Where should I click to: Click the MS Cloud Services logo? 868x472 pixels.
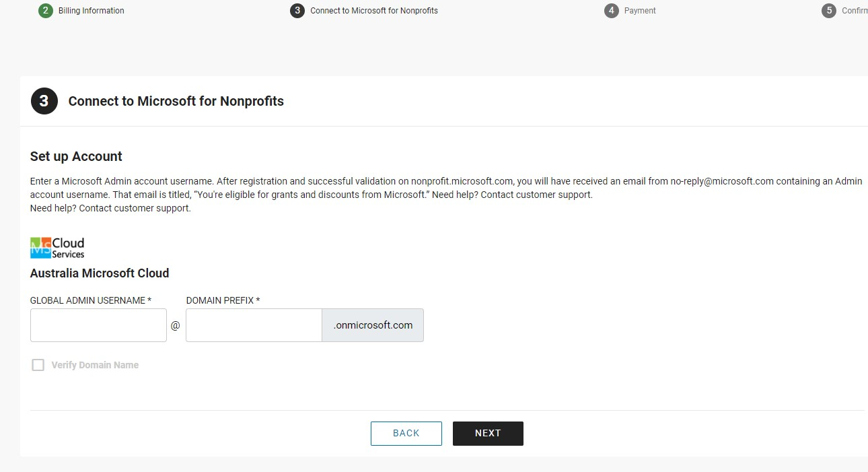[57, 248]
